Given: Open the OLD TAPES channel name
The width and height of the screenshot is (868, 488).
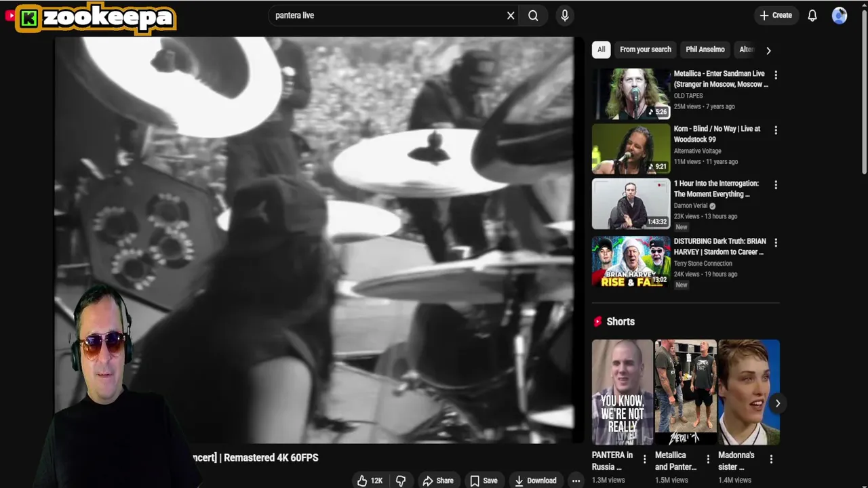Looking at the screenshot, I should click(688, 96).
